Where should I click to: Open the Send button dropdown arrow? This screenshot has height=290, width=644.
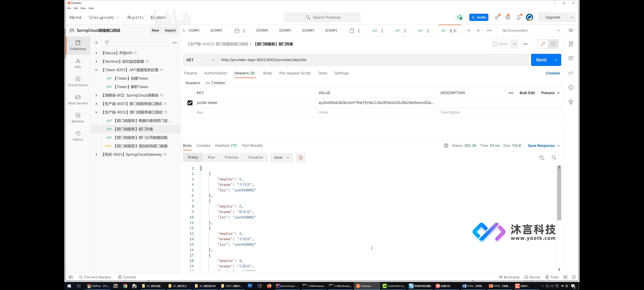pos(556,60)
